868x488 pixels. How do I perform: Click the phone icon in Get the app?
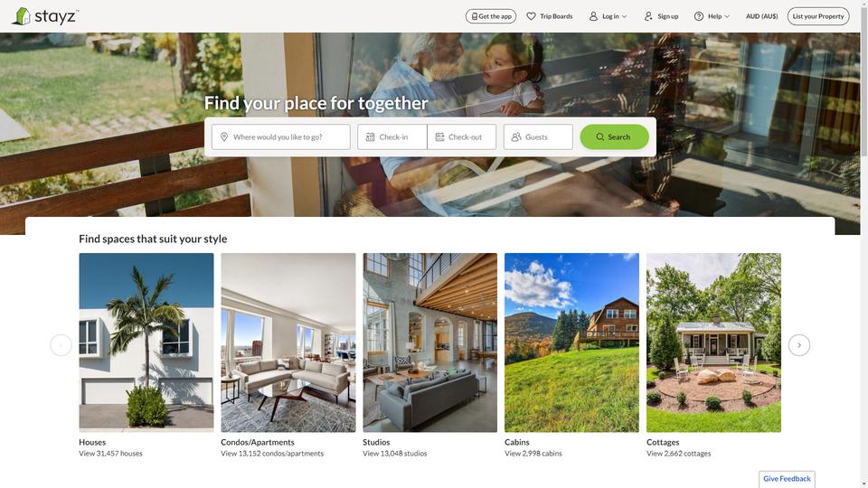(475, 16)
